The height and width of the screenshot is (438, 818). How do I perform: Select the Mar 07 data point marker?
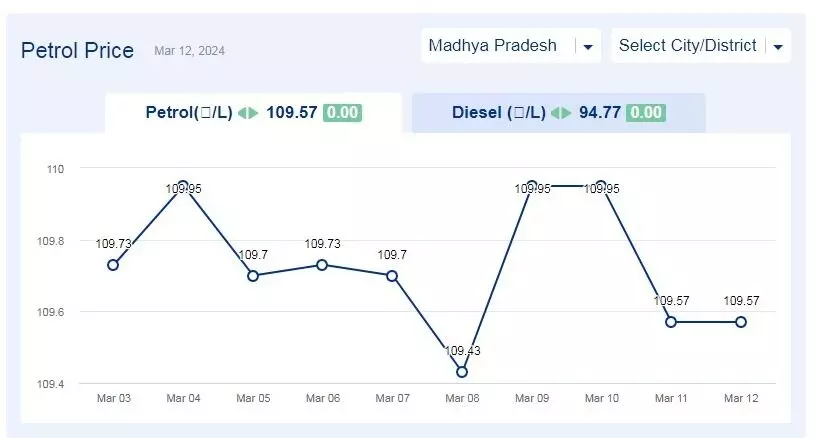(x=392, y=276)
